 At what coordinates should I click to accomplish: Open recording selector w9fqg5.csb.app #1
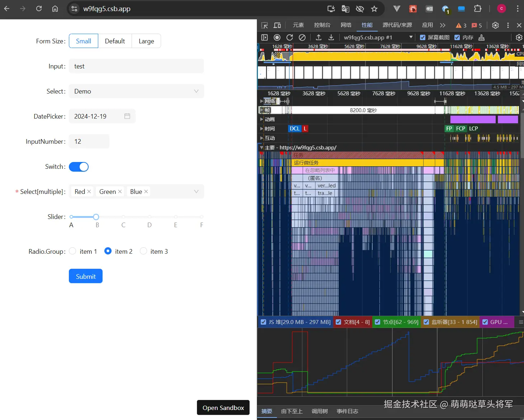[x=378, y=37]
